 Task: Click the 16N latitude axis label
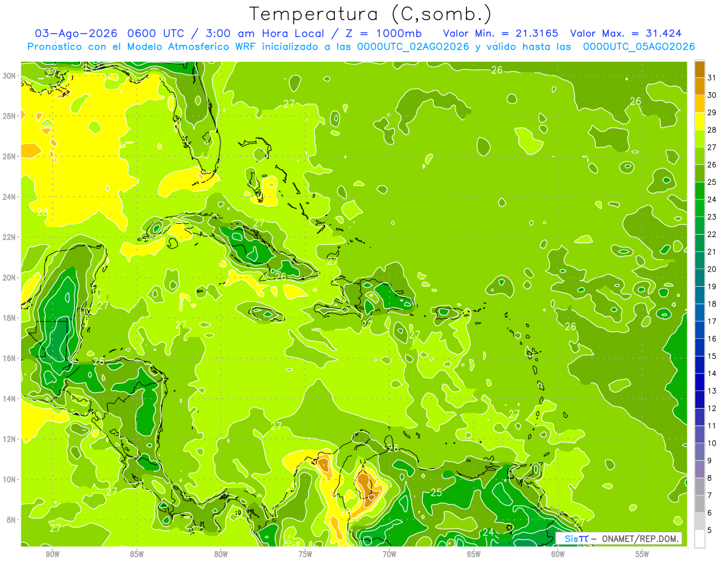[x=10, y=358]
